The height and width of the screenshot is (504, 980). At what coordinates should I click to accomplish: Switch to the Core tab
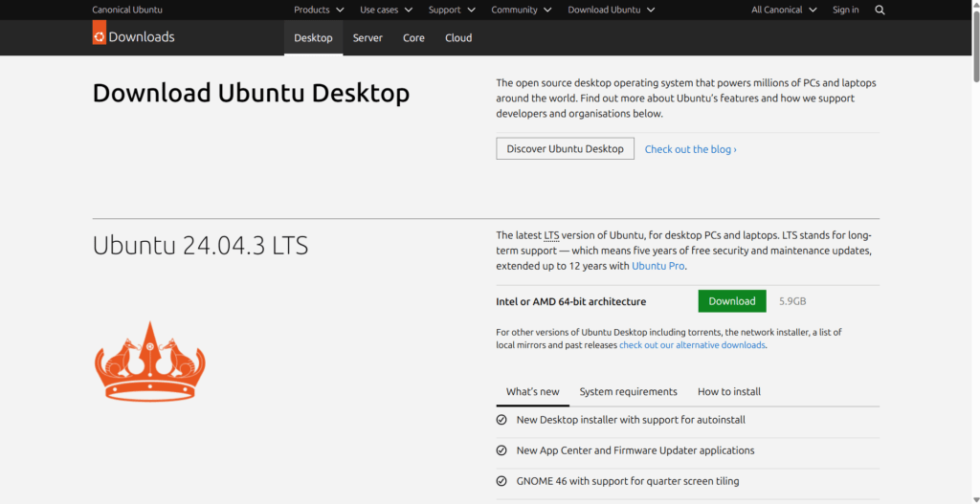(x=413, y=38)
